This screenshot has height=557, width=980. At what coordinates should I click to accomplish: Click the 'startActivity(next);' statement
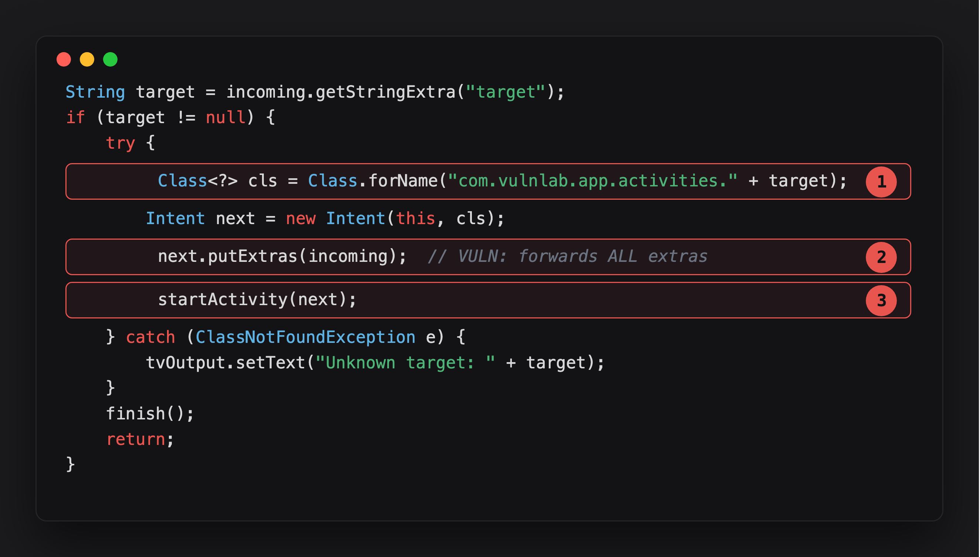(x=257, y=300)
